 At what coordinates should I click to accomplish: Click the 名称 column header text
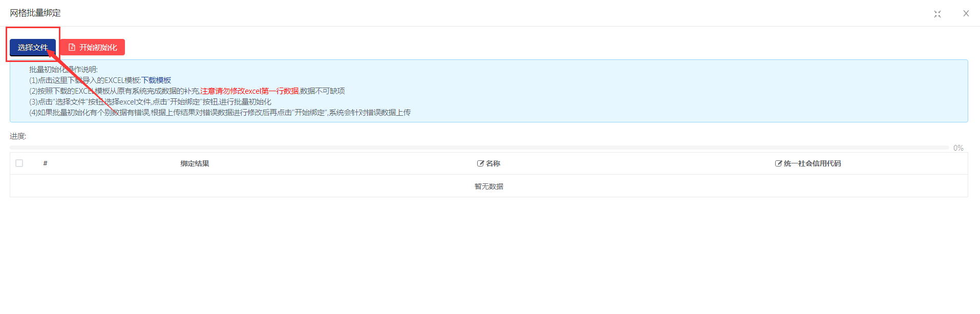[493, 163]
